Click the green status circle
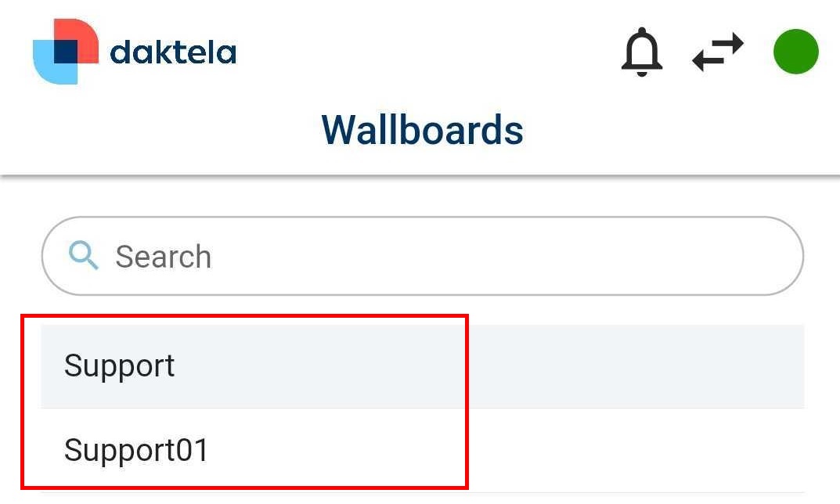This screenshot has width=840, height=504. click(795, 52)
